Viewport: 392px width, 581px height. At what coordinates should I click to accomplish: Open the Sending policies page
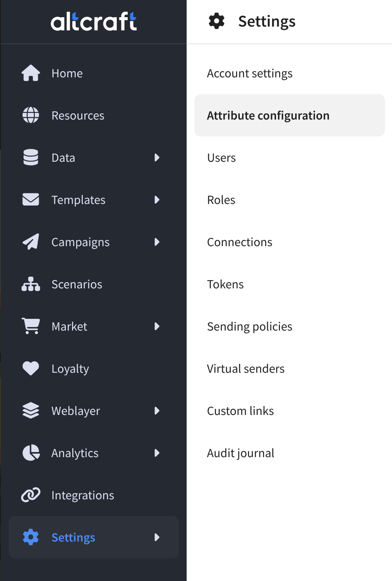[x=249, y=327]
